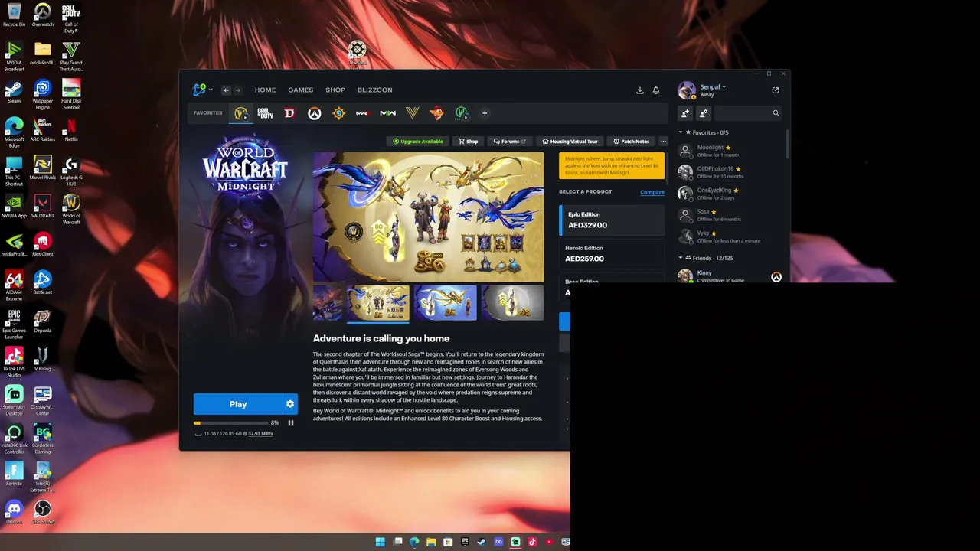Go back with the left arrow

point(226,90)
